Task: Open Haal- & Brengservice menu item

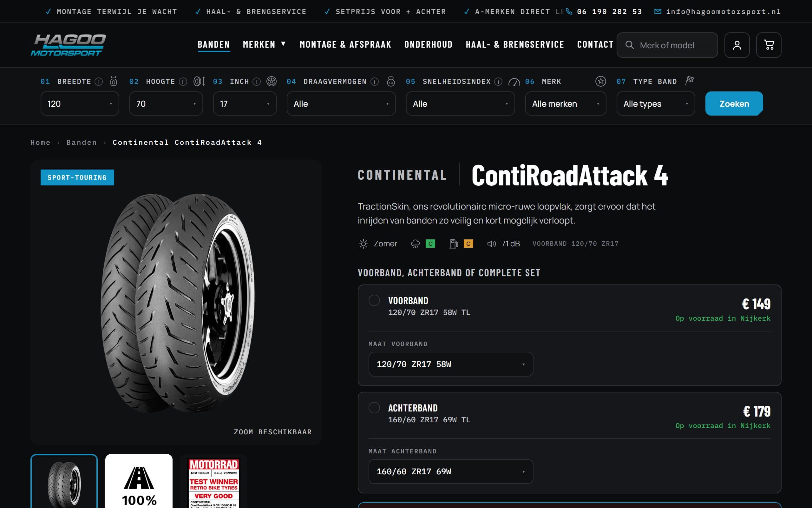Action: tap(515, 45)
